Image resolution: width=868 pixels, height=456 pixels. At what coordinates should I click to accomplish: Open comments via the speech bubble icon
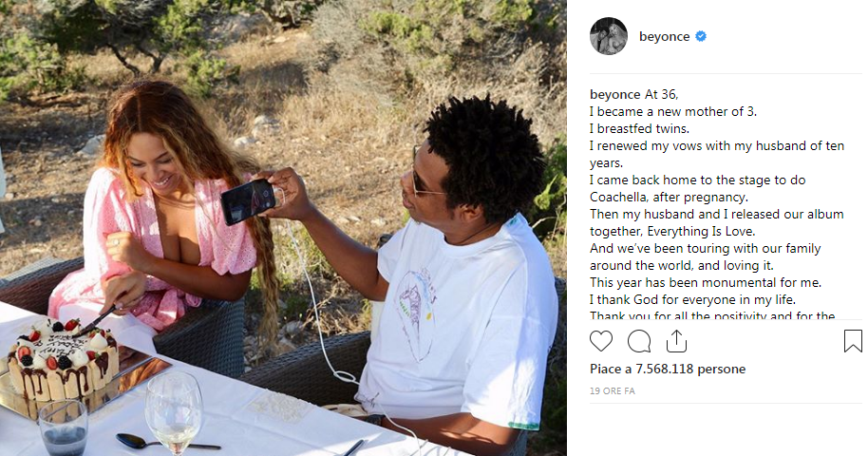pos(639,341)
